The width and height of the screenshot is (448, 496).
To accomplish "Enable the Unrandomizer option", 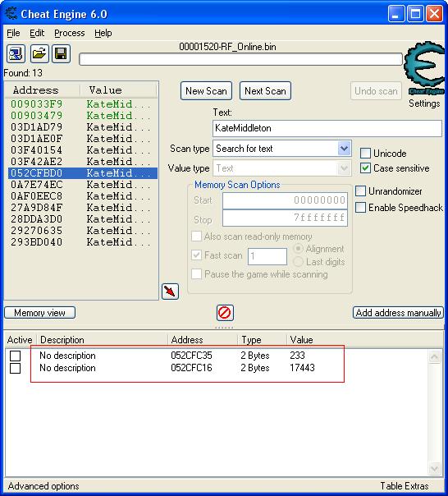I will click(x=360, y=191).
